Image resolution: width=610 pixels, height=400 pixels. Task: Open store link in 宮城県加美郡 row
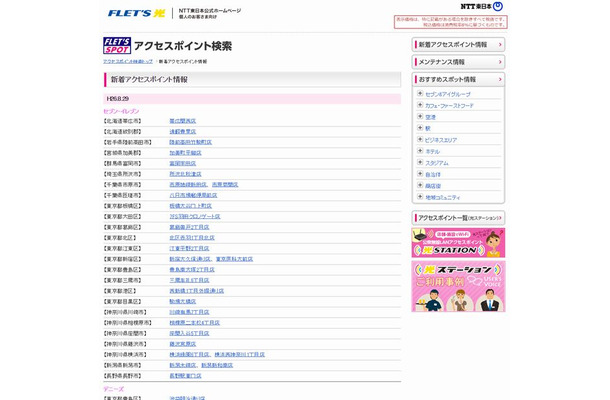pyautogui.click(x=185, y=153)
